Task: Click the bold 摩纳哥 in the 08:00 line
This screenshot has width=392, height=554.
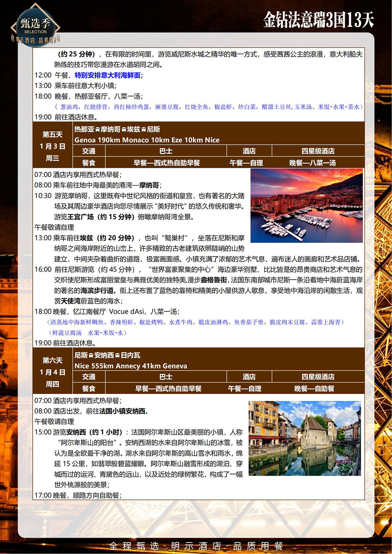Action: pyautogui.click(x=149, y=185)
